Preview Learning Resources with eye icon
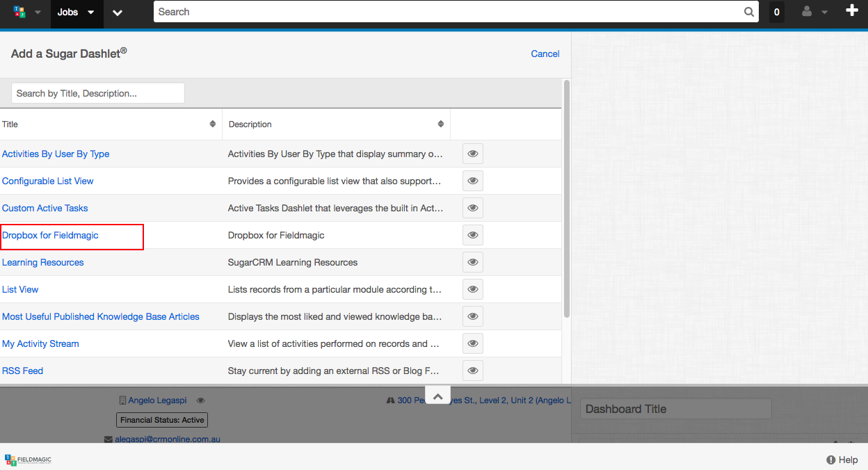The height and width of the screenshot is (470, 868). (473, 262)
